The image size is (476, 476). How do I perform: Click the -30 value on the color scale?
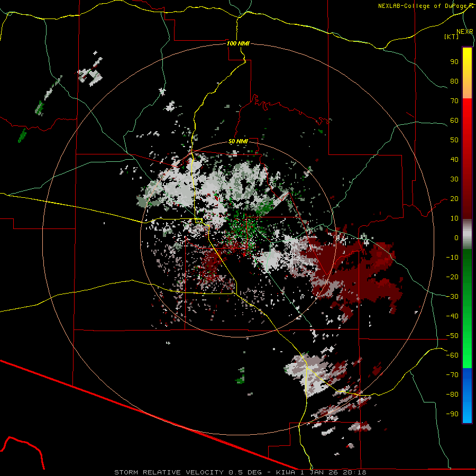[452, 297]
